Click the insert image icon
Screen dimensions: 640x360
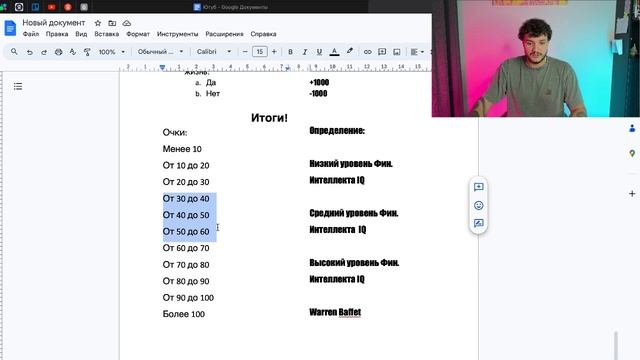point(397,52)
